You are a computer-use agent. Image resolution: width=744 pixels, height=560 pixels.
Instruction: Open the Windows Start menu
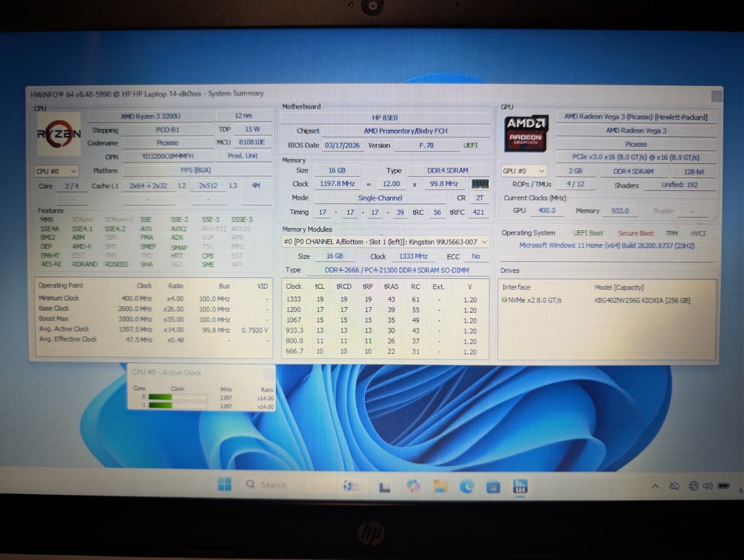click(x=225, y=484)
